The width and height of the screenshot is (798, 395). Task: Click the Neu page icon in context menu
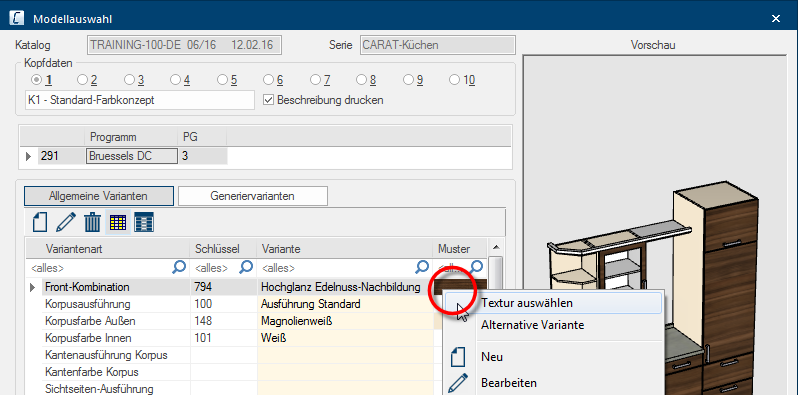(459, 357)
